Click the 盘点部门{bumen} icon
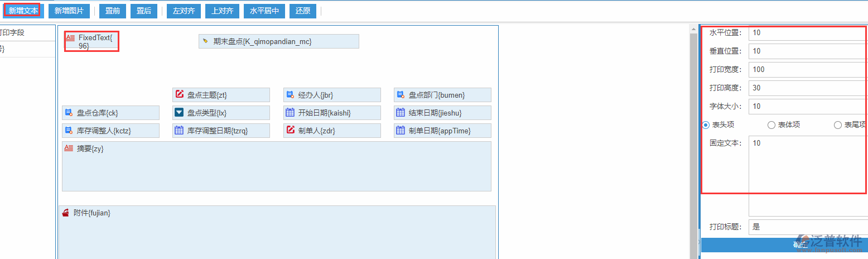The image size is (868, 259). [401, 94]
